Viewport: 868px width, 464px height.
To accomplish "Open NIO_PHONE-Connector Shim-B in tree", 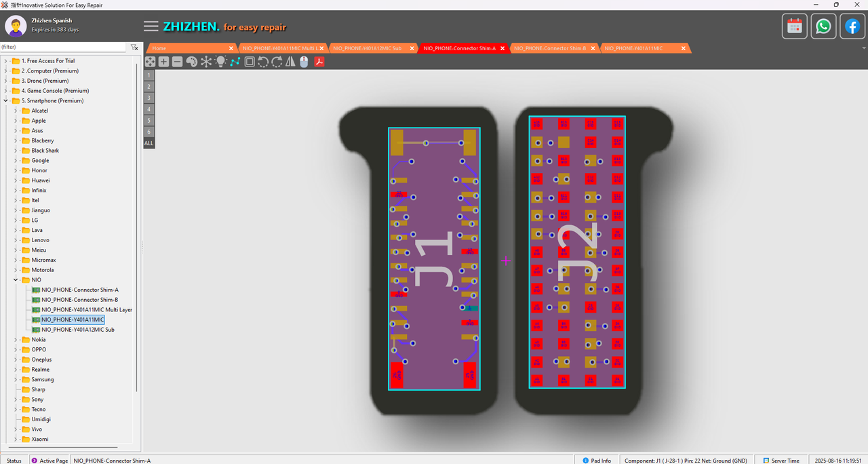I will tap(80, 300).
